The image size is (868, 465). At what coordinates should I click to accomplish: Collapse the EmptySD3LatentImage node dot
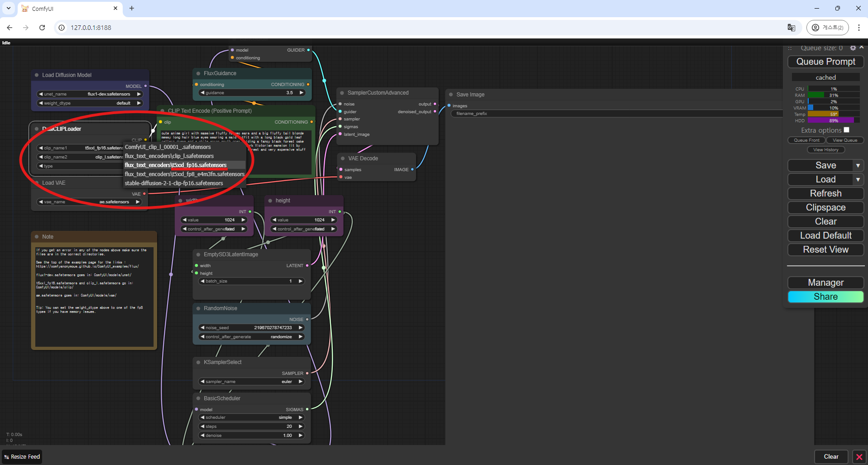click(198, 254)
